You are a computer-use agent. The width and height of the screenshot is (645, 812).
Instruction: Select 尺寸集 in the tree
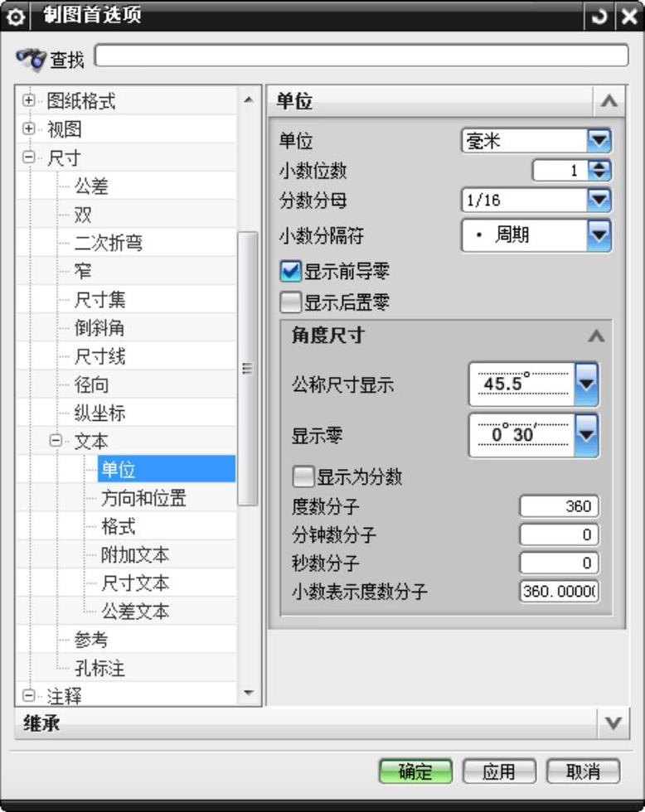point(100,299)
